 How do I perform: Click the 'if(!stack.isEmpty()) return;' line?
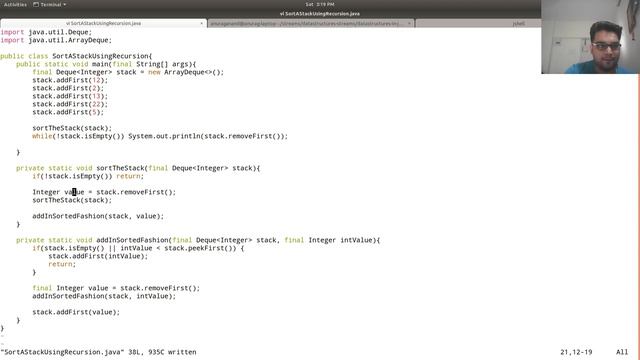88,176
